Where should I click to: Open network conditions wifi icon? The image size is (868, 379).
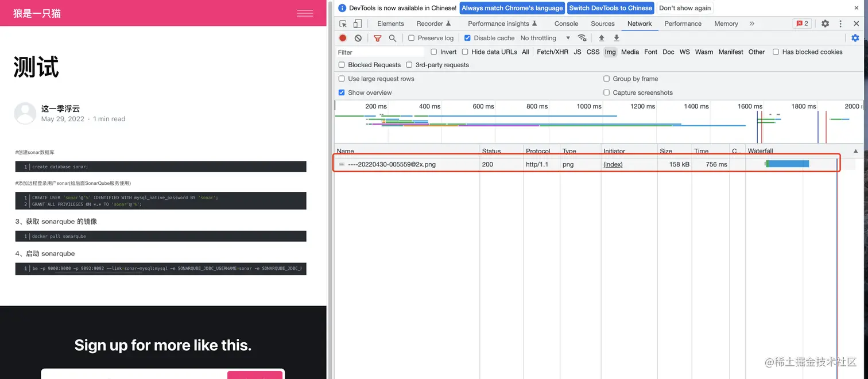582,38
